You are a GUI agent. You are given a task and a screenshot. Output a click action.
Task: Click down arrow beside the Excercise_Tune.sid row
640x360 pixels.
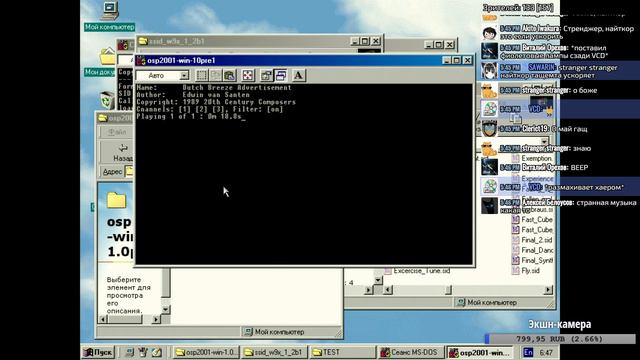tap(378, 280)
